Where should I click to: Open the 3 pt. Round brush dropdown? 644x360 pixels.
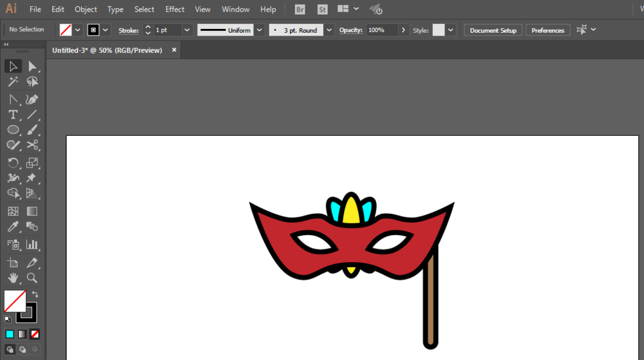[x=329, y=30]
